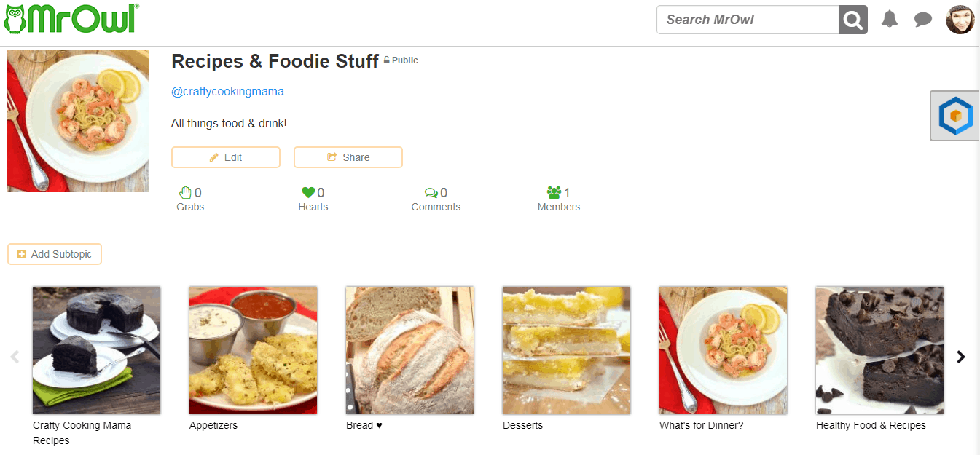Open the @craftycookingmama profile link
This screenshot has width=980, height=455.
227,92
